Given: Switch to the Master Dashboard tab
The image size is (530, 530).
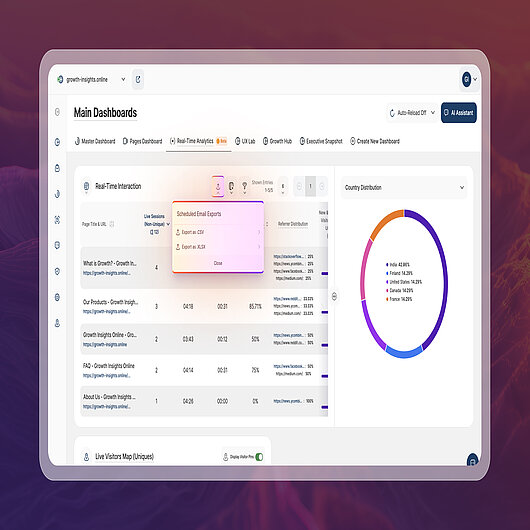Looking at the screenshot, I should click(x=95, y=141).
